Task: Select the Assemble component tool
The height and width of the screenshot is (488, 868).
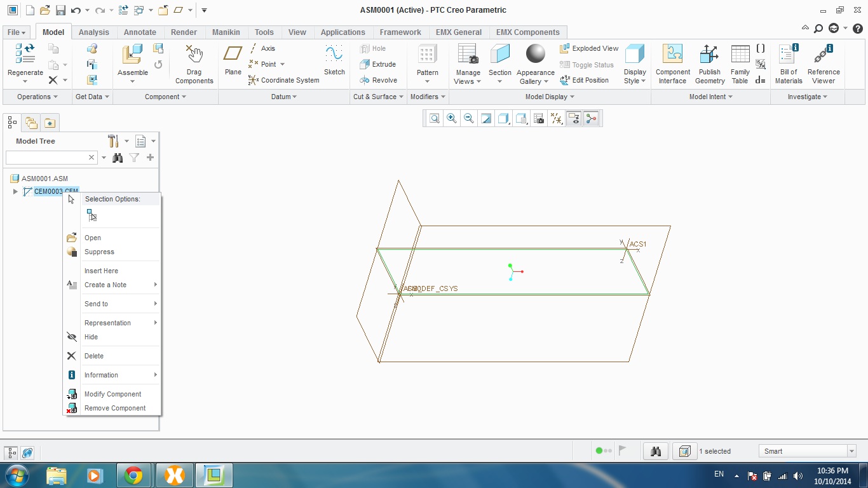Action: pos(132,55)
